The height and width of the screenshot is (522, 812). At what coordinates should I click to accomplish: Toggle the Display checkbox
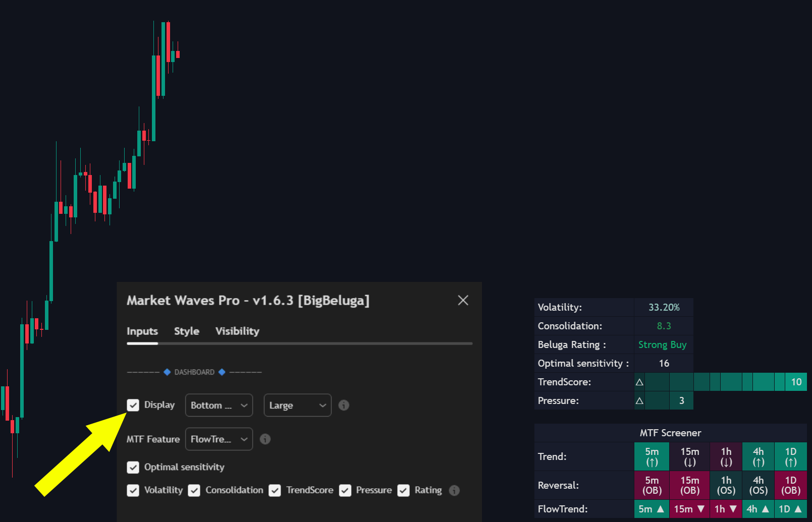coord(133,405)
